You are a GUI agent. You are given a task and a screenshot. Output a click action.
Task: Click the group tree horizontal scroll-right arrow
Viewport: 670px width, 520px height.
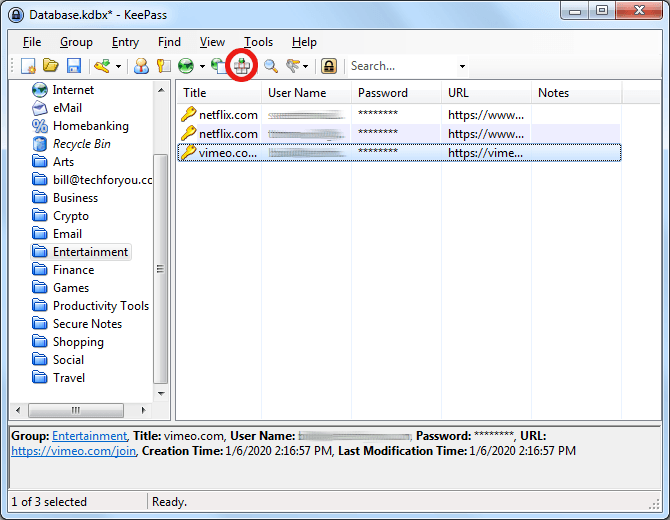point(144,410)
